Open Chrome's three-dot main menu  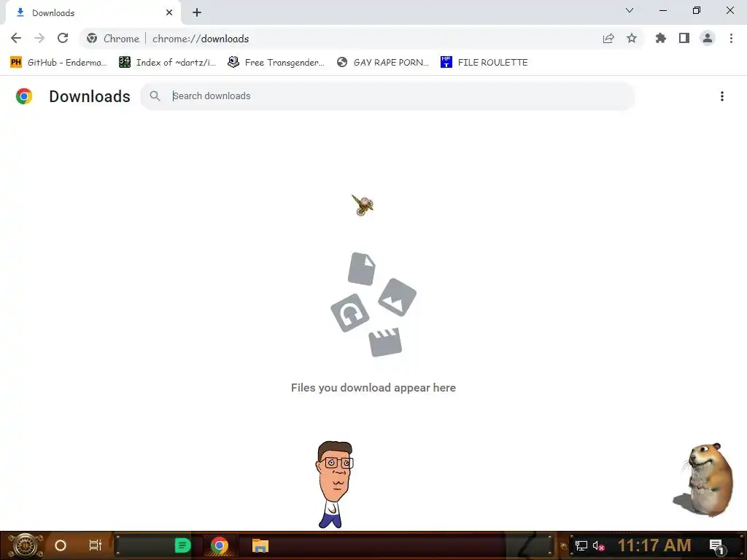[x=731, y=38]
